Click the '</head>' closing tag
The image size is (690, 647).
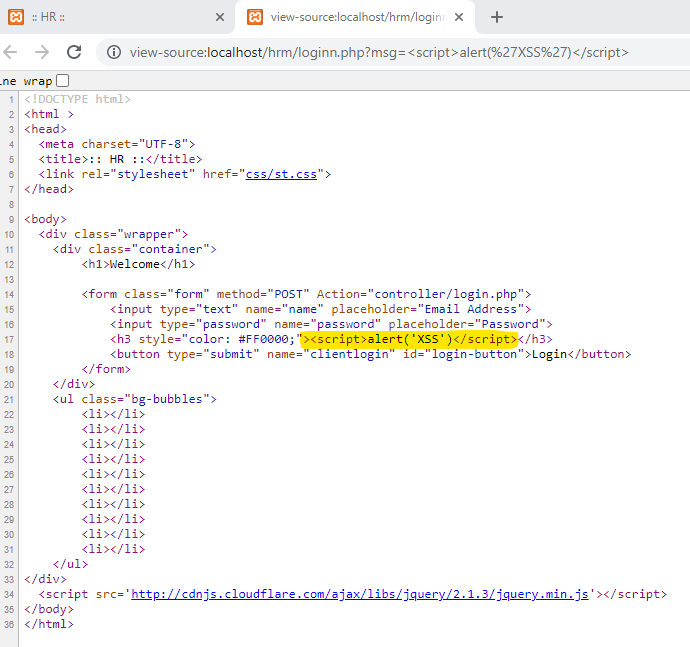pyautogui.click(x=49, y=189)
